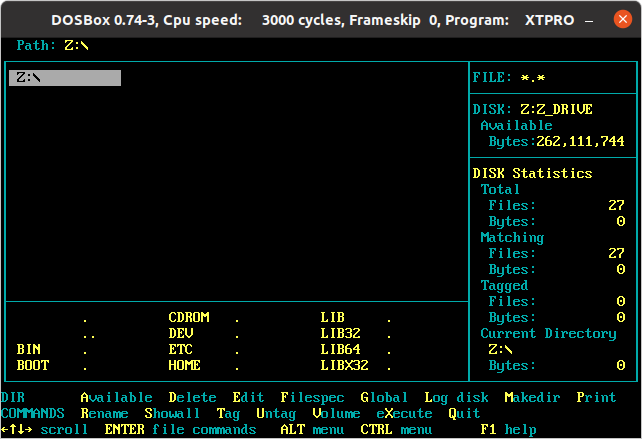Screen dimensions: 642x439
Task: Click the F1 help hint
Action: click(x=509, y=429)
